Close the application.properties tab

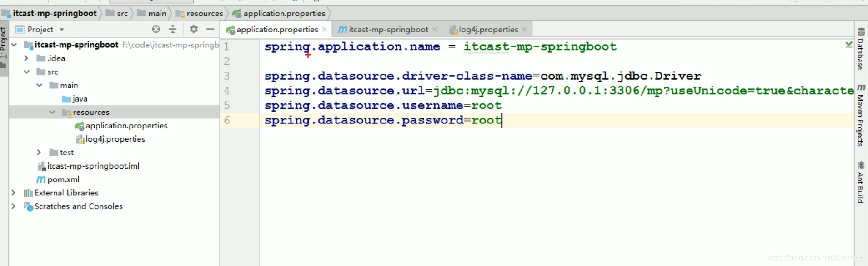point(325,29)
